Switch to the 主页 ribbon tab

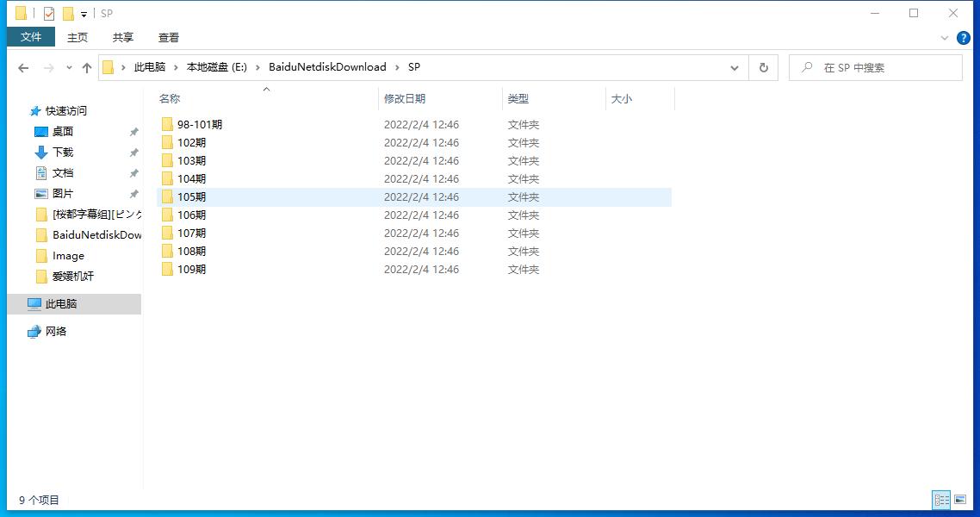pos(78,38)
